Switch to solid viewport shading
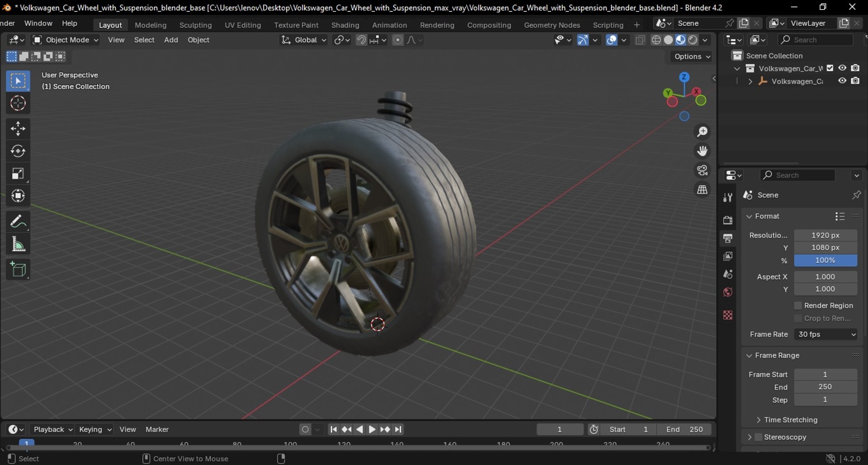 668,40
